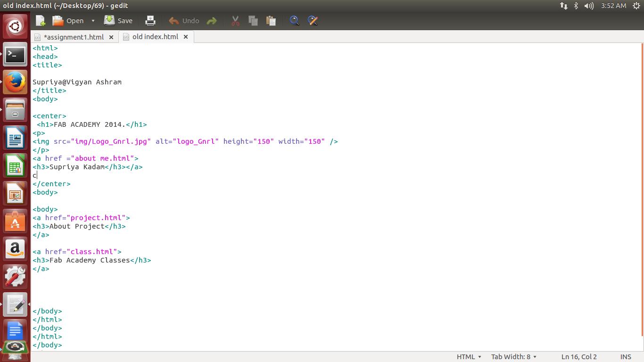The image size is (644, 362).
Task: Click the Supriya Kadam heading text
Action: pyautogui.click(x=77, y=167)
